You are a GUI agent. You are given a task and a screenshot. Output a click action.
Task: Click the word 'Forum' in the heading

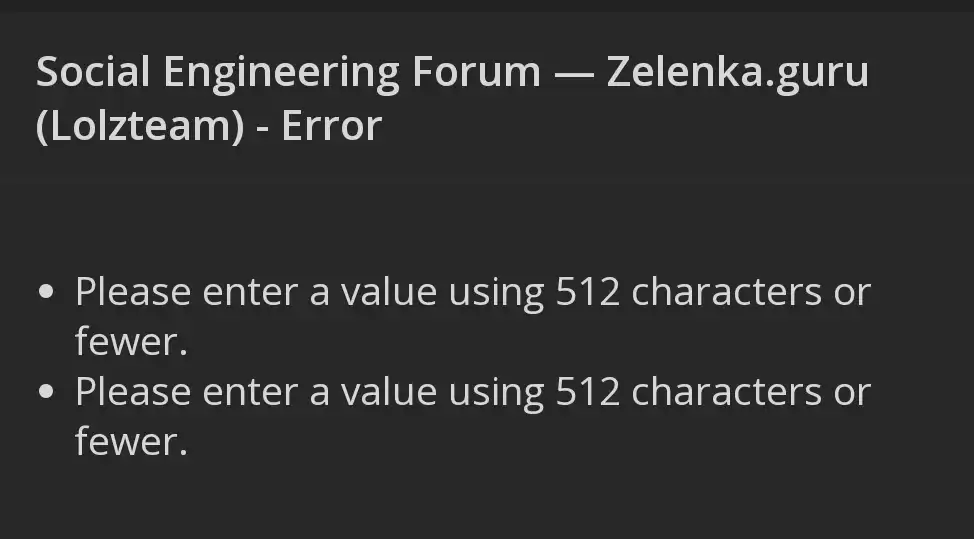click(x=476, y=72)
